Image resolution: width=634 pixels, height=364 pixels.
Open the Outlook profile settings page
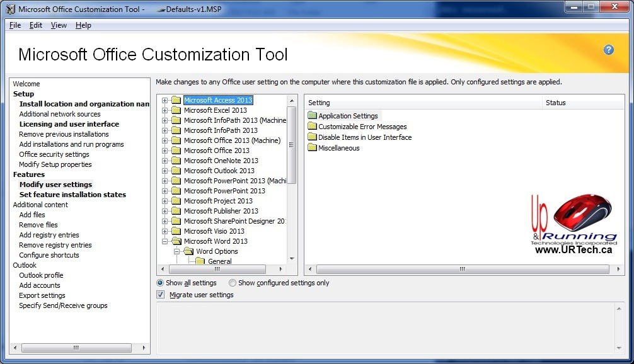(41, 275)
